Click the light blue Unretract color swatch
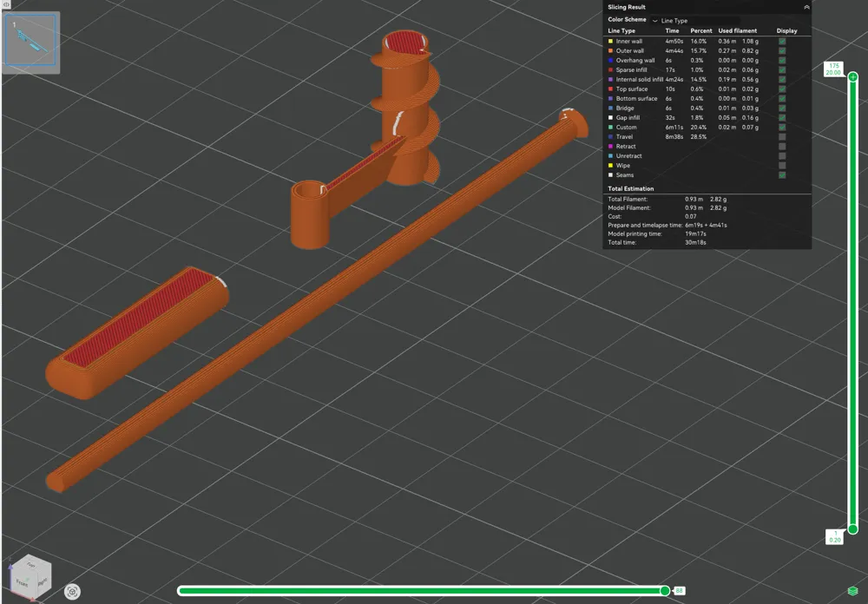This screenshot has height=604, width=868. (610, 155)
